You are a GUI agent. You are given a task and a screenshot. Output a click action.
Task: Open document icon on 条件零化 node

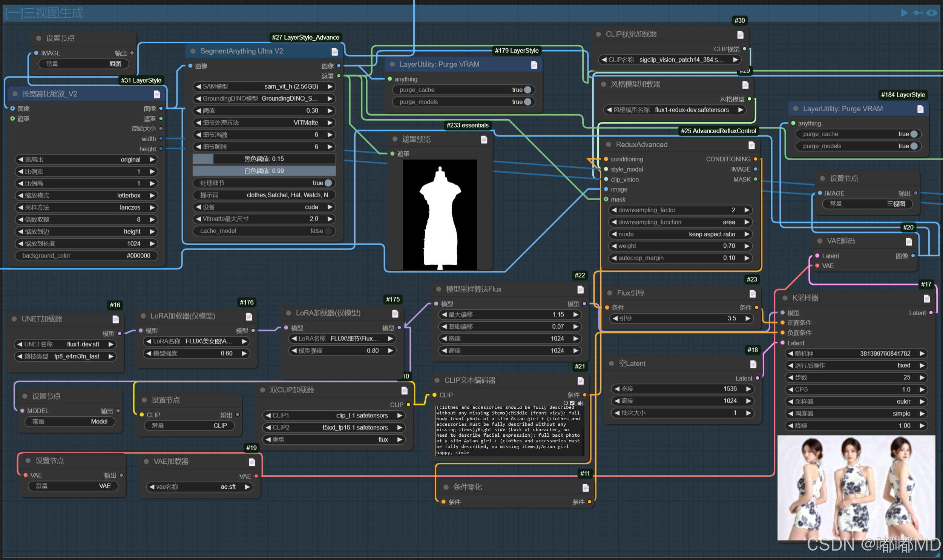(x=585, y=488)
